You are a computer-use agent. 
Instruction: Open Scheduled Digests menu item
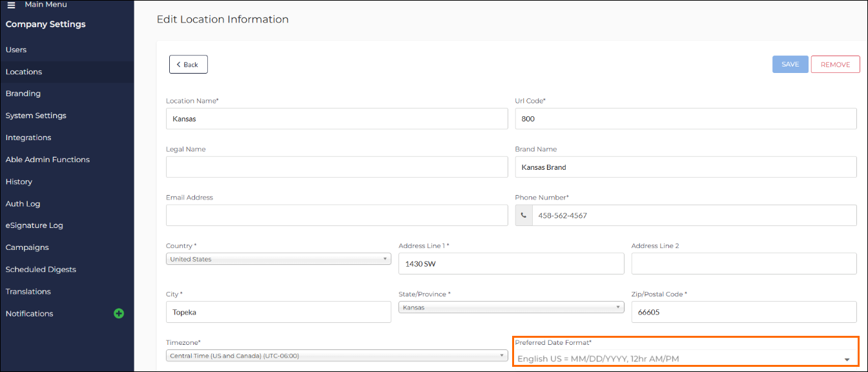(x=41, y=269)
